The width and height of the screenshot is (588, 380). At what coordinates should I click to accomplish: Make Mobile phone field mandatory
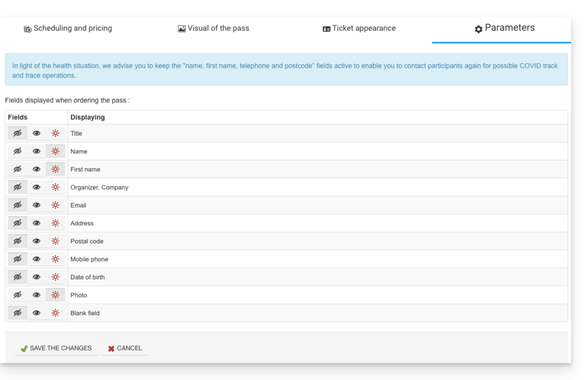click(55, 259)
